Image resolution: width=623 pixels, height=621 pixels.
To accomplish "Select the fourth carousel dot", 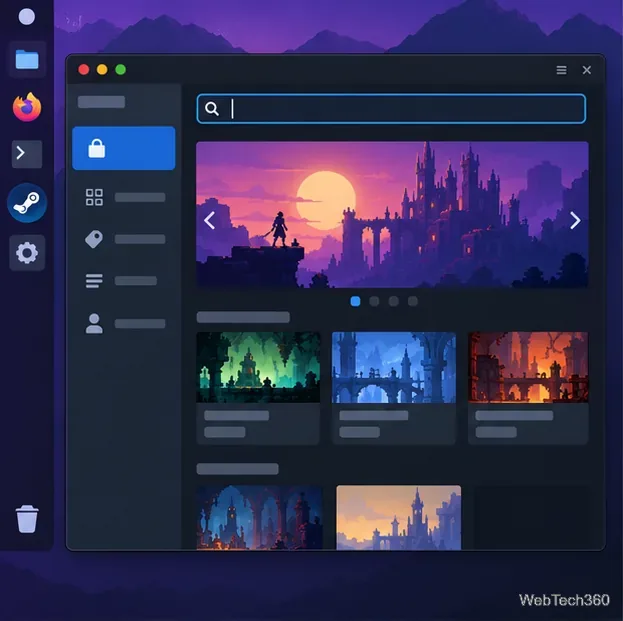I will [413, 301].
